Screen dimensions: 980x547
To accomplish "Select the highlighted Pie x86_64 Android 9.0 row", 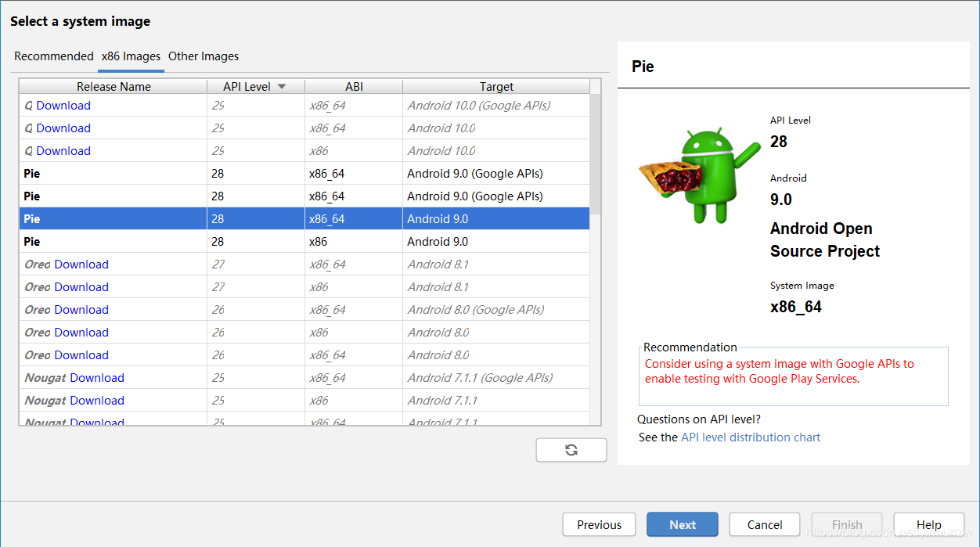I will [304, 219].
